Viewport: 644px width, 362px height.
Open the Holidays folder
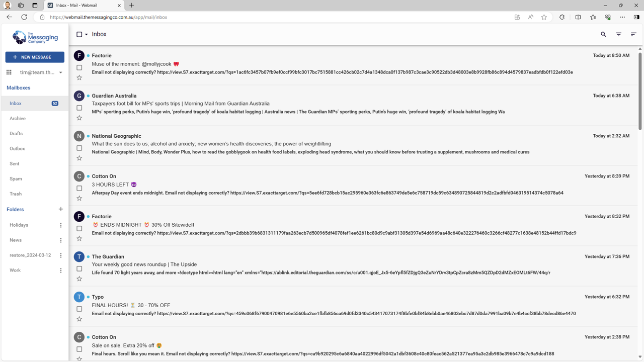19,225
